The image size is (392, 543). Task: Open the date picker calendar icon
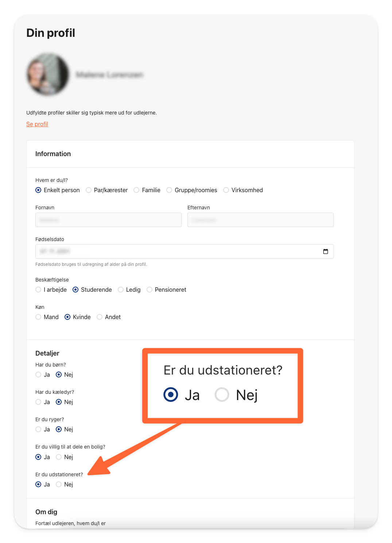point(326,251)
